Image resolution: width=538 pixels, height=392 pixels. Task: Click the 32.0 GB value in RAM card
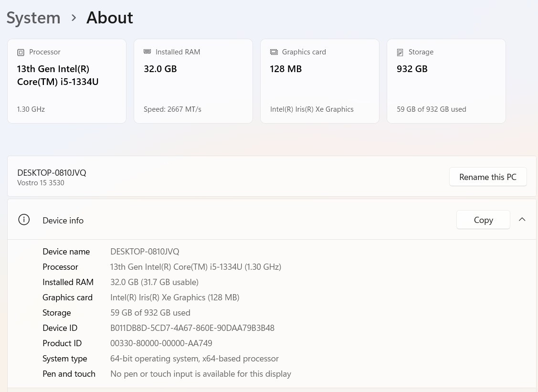pyautogui.click(x=160, y=69)
